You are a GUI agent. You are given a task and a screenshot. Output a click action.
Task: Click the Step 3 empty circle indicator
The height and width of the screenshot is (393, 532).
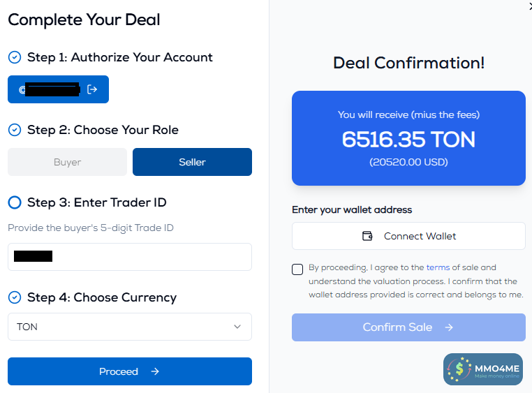click(x=15, y=202)
